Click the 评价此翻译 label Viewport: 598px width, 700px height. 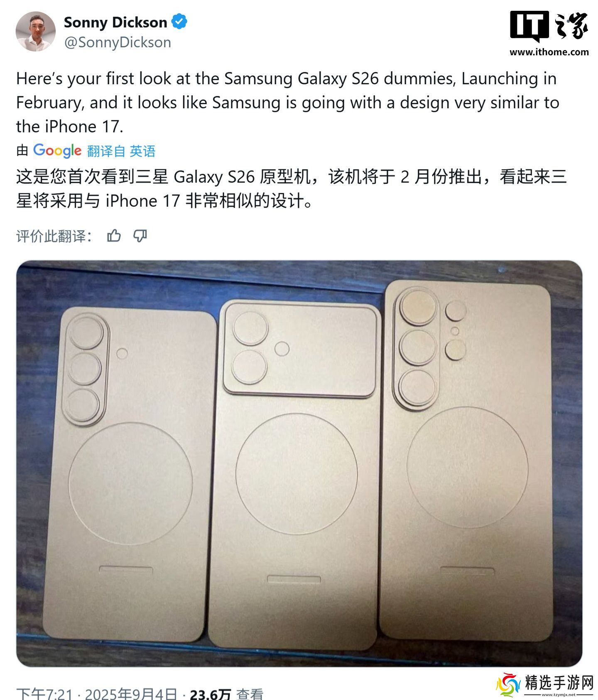click(54, 236)
